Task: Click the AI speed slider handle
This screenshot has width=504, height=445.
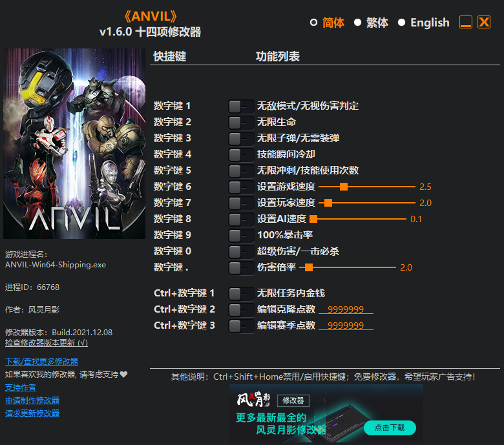Action: pyautogui.click(x=313, y=219)
